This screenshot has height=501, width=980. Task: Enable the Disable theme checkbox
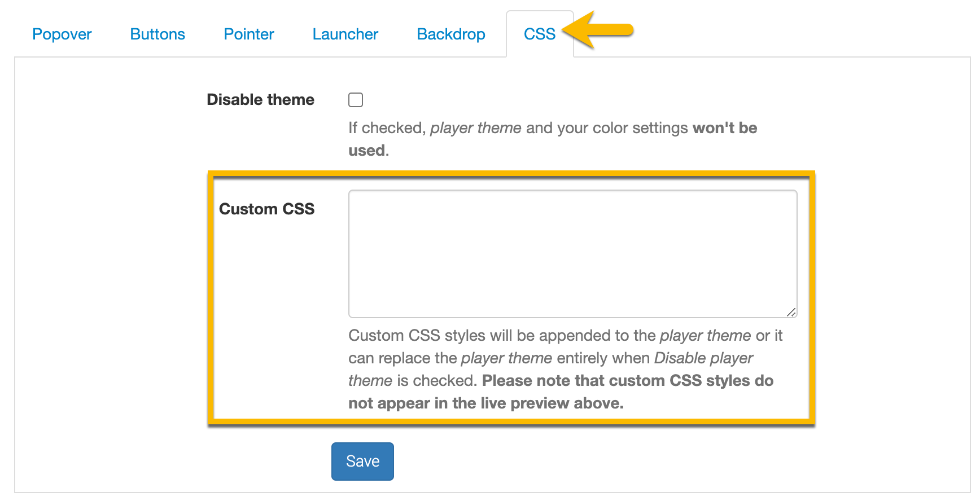coord(356,100)
